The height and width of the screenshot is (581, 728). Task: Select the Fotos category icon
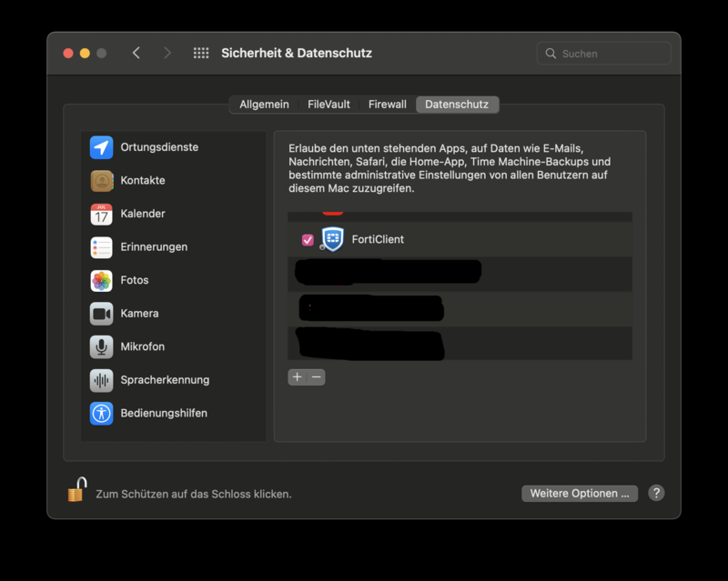(101, 281)
